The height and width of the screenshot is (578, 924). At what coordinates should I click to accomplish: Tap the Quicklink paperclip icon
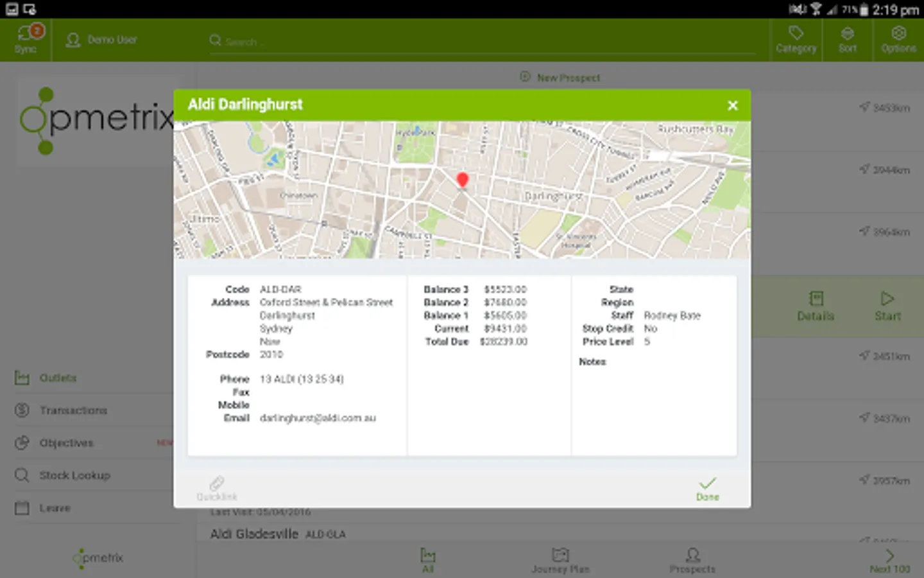click(x=217, y=489)
